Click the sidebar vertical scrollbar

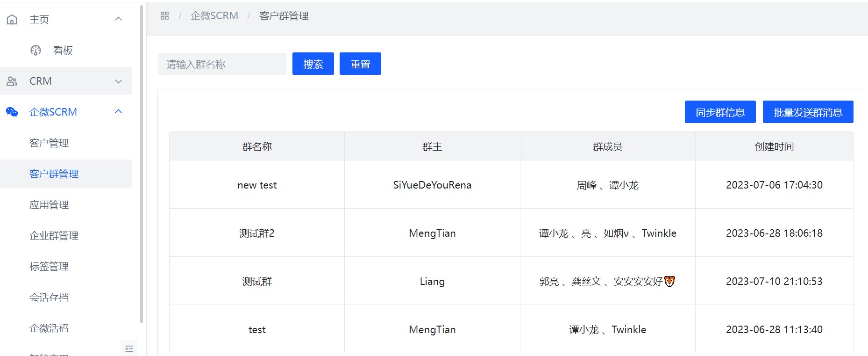point(142,164)
